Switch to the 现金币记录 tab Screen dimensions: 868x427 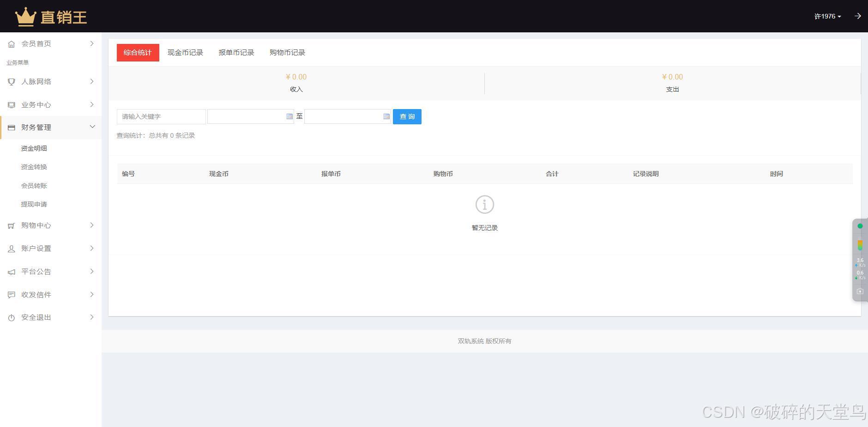tap(185, 53)
